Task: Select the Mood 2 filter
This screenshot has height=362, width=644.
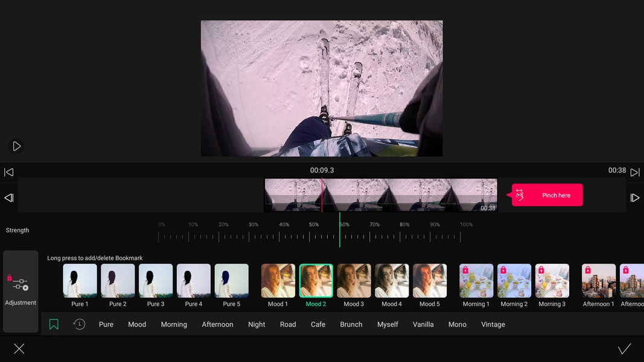Action: click(316, 285)
